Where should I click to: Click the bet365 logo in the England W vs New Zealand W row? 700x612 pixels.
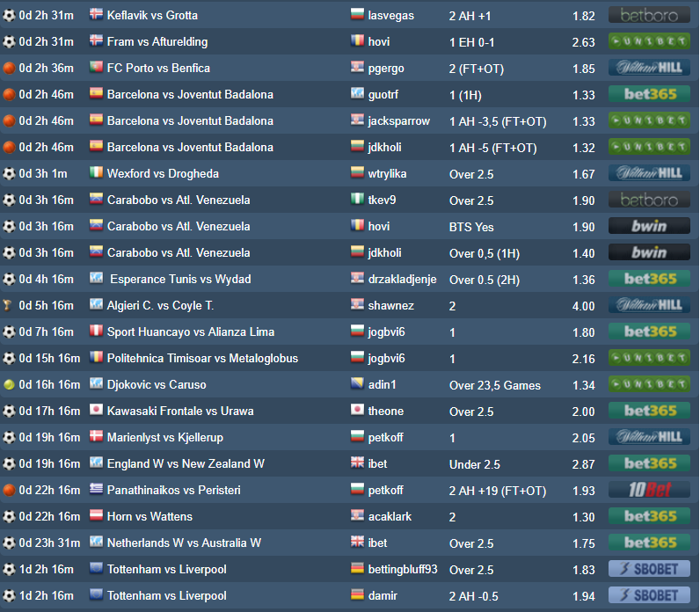(x=649, y=463)
